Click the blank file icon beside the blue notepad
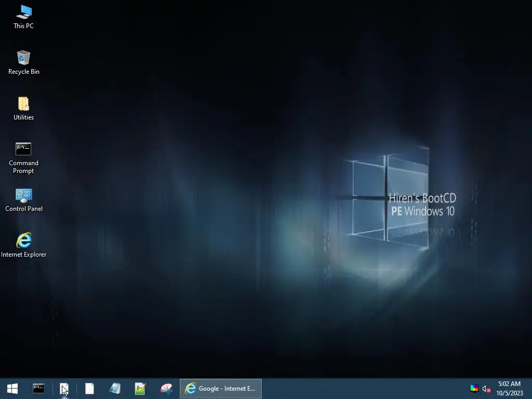This screenshot has width=532, height=399. [x=89, y=389]
